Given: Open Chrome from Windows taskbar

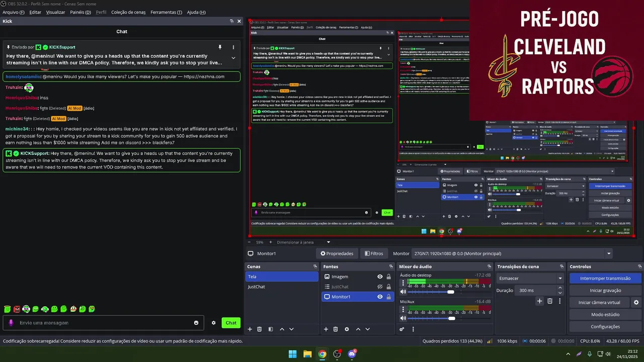Looking at the screenshot, I should point(322,354).
